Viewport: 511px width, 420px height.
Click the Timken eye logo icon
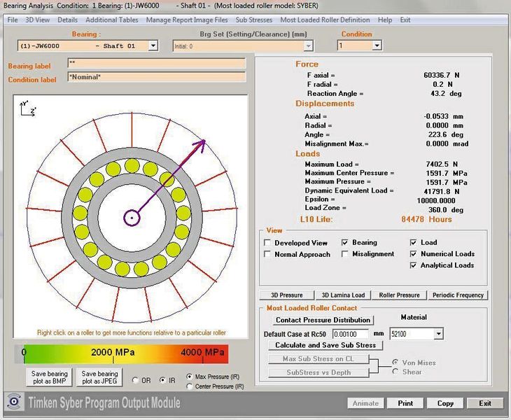pyautogui.click(x=14, y=402)
